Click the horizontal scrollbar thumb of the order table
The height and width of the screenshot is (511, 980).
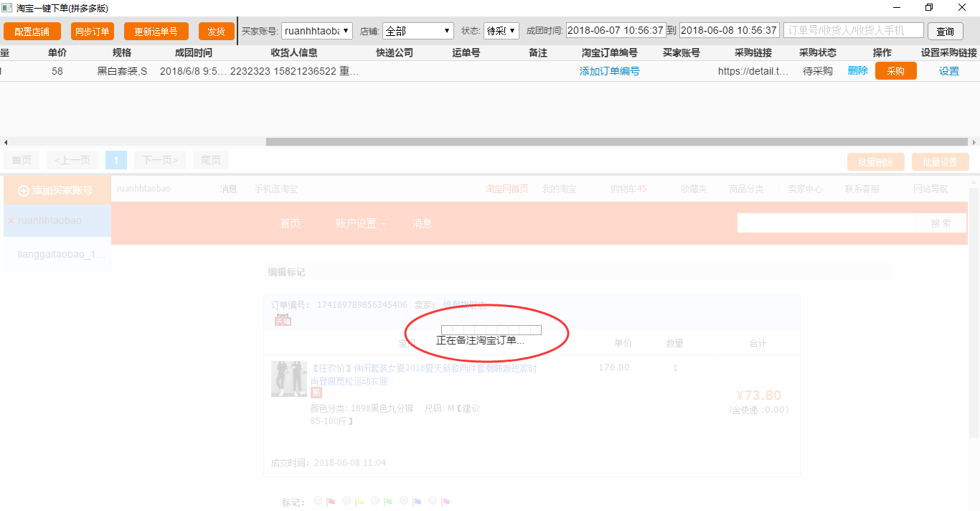tap(618, 142)
